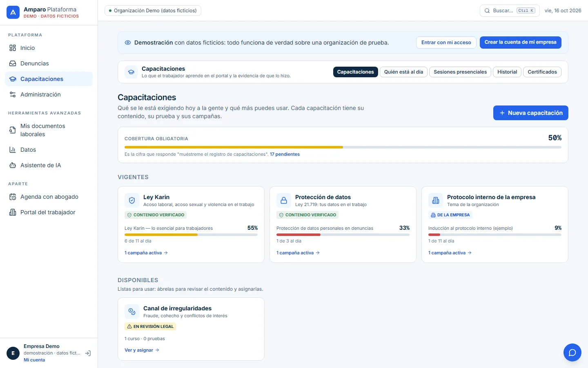Go to Denuncias in the sidebar

[x=49, y=63]
